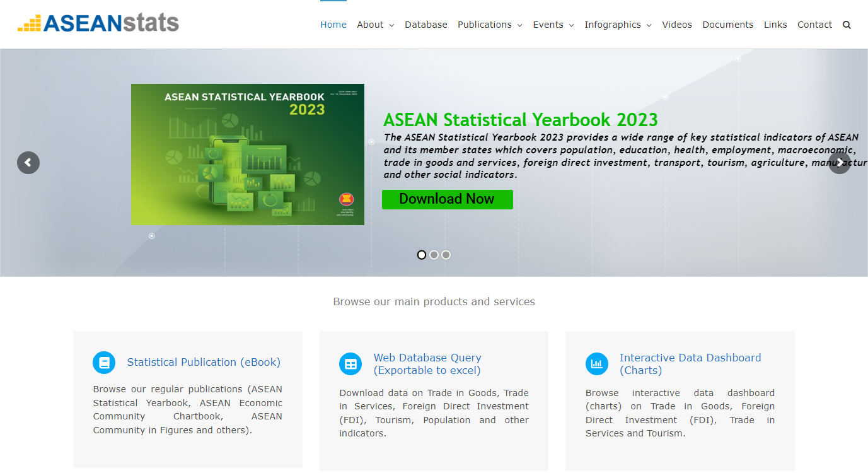868x473 pixels.
Task: Click the 'Browse interactive data dashboard' description
Action: [x=680, y=413]
